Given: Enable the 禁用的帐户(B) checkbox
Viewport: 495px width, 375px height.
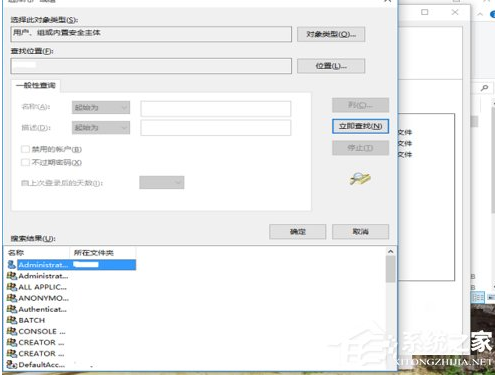Looking at the screenshot, I should pos(25,149).
